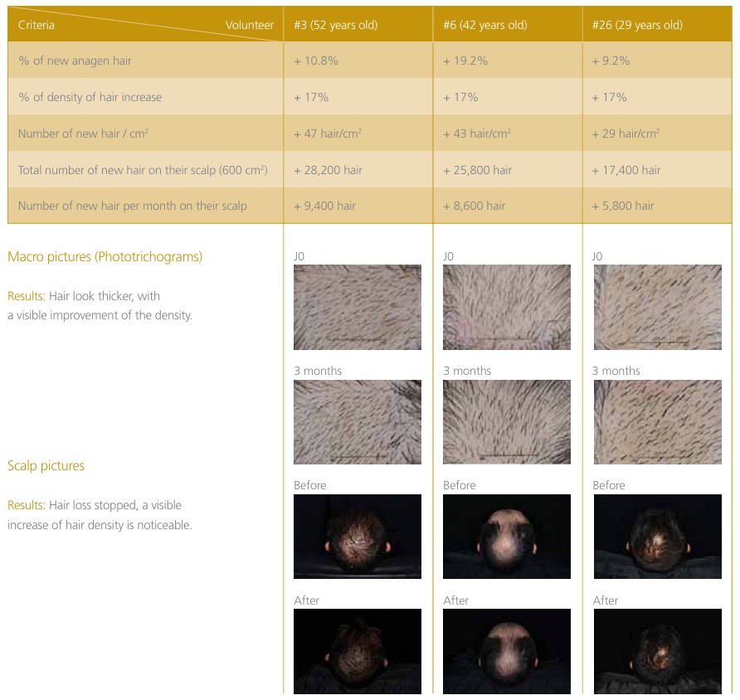Viewport: 740px width, 700px height.
Task: Open volunteer #26 J0 phototrichogram image
Action: tap(657, 307)
